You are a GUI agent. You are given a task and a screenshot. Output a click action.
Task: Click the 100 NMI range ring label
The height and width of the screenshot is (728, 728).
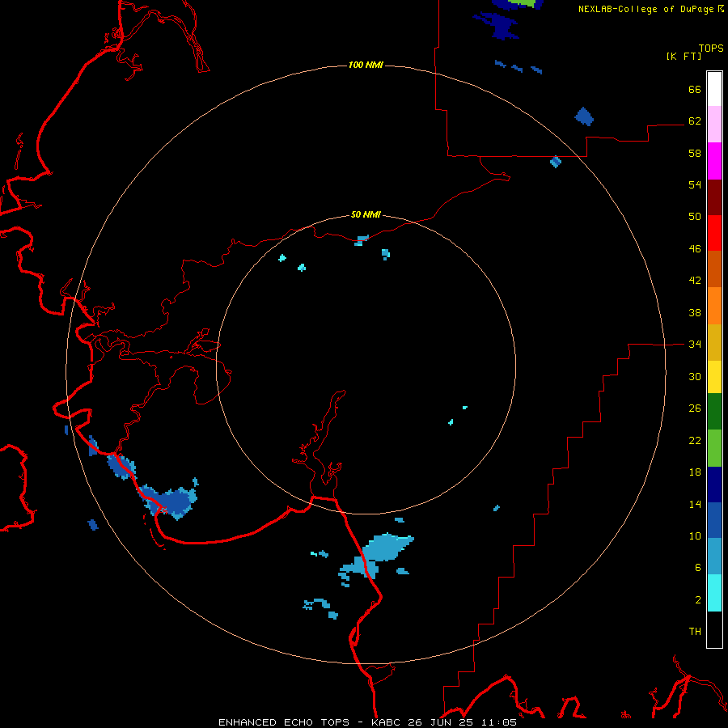pyautogui.click(x=366, y=65)
